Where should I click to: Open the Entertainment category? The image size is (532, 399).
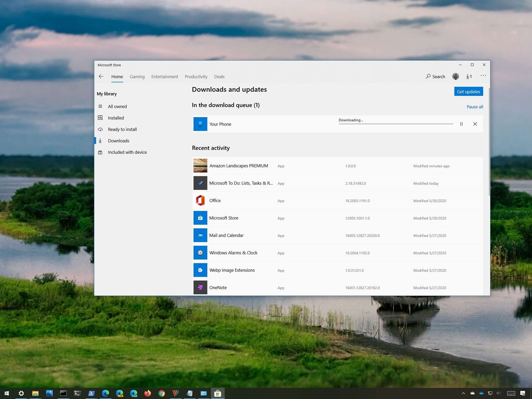(x=164, y=76)
